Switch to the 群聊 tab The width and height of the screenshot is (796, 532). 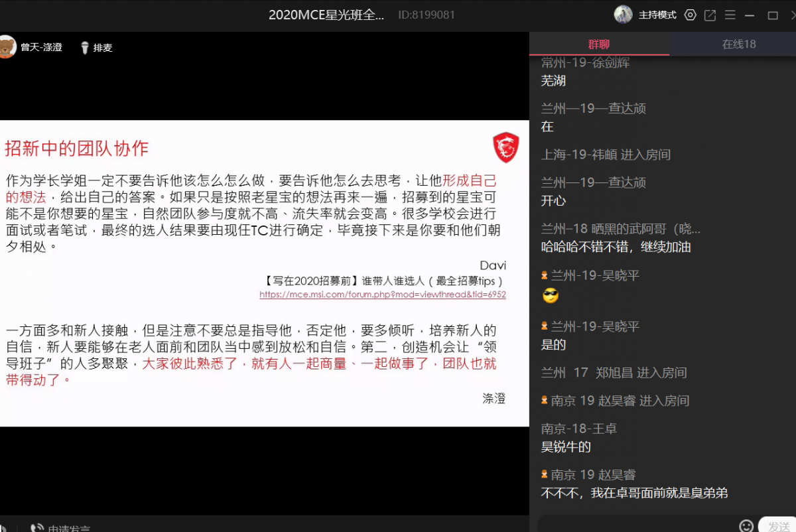point(598,44)
